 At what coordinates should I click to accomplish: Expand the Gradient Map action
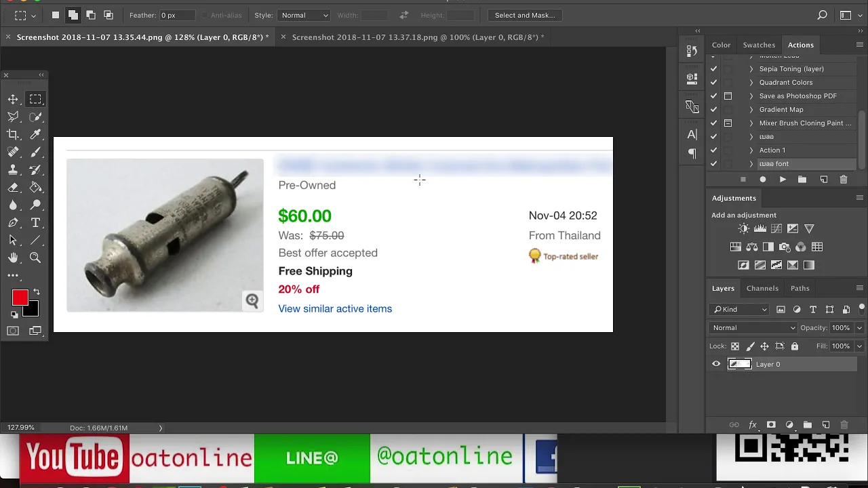tap(751, 110)
